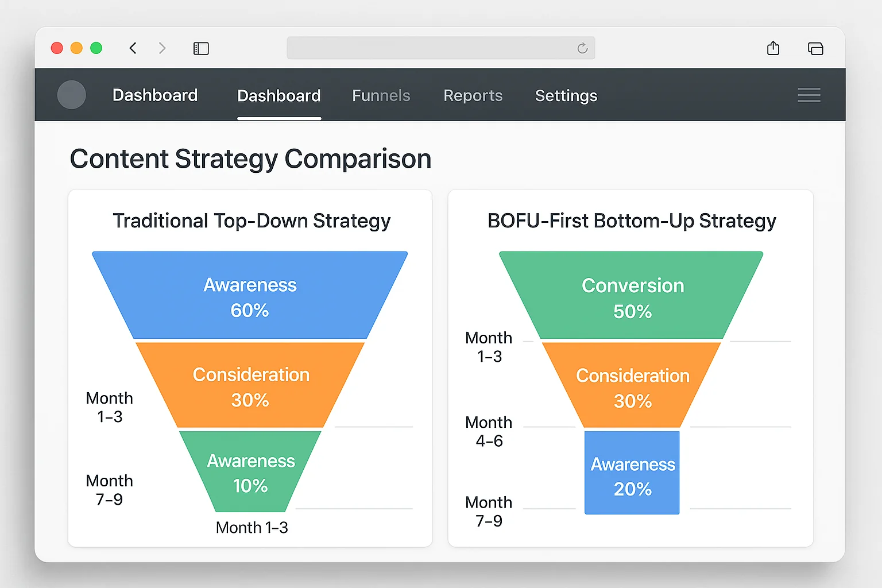Select the Awareness 60% funnel segment
This screenshot has height=588, width=882.
(x=250, y=295)
